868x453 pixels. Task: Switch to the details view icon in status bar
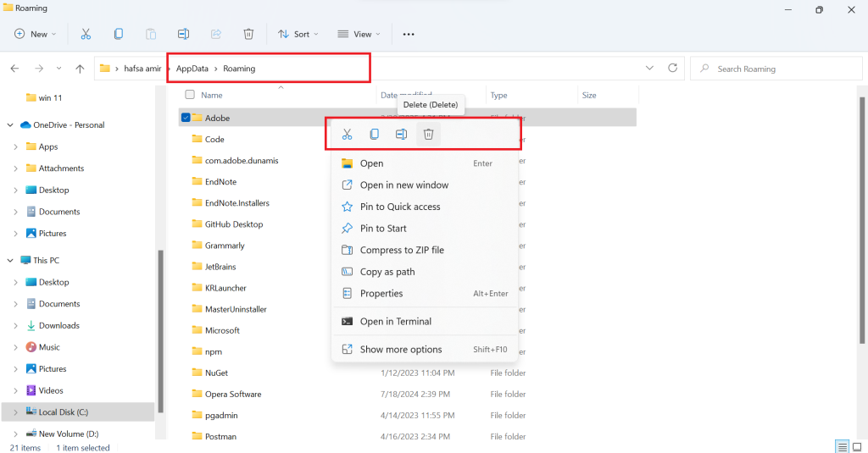(x=842, y=447)
